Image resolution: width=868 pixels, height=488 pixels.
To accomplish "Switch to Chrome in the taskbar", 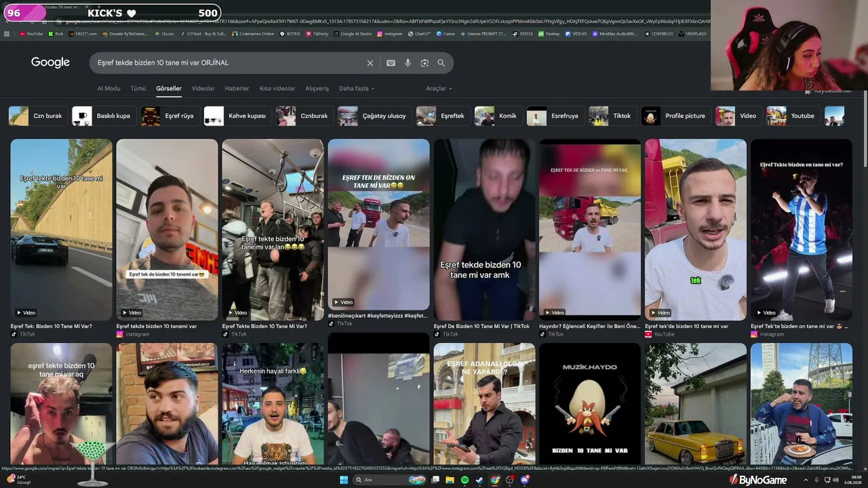I will coord(494,480).
